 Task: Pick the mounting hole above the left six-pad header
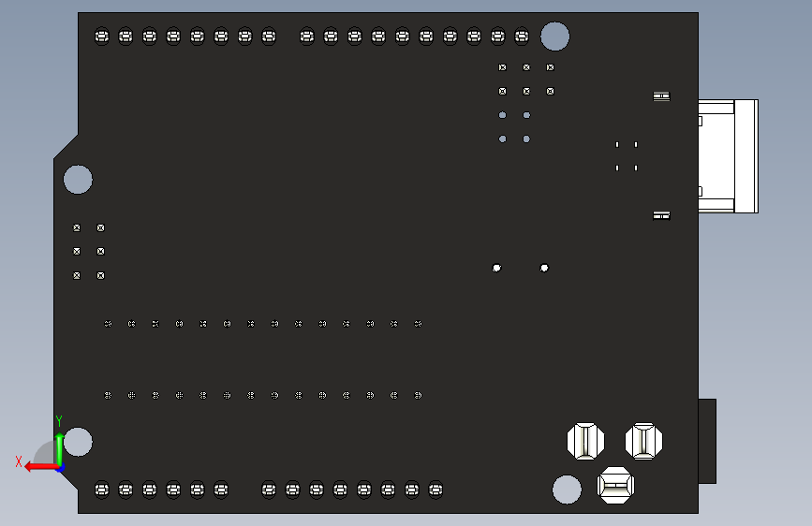pos(78,179)
